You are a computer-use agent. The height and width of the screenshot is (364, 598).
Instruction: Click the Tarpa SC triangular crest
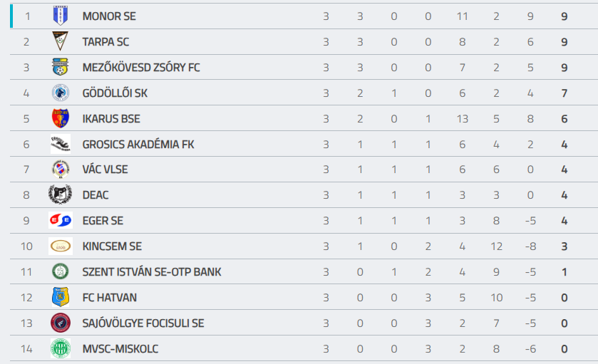tap(61, 41)
